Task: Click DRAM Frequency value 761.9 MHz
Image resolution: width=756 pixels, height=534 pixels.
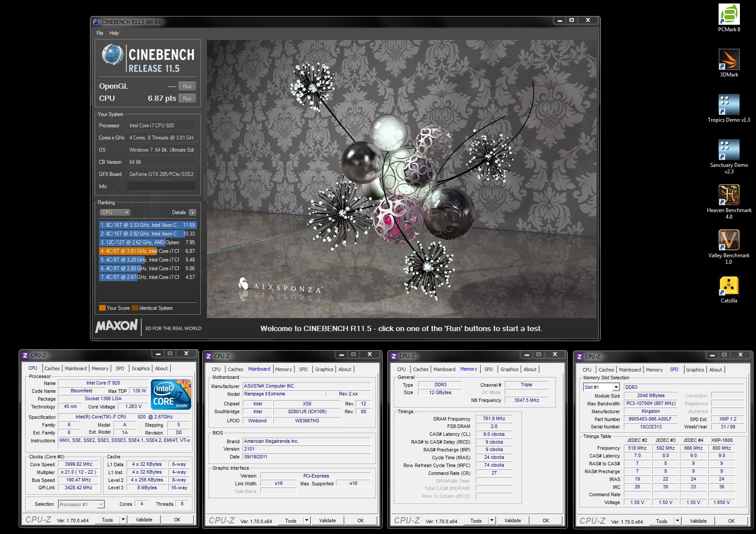Action: (494, 418)
